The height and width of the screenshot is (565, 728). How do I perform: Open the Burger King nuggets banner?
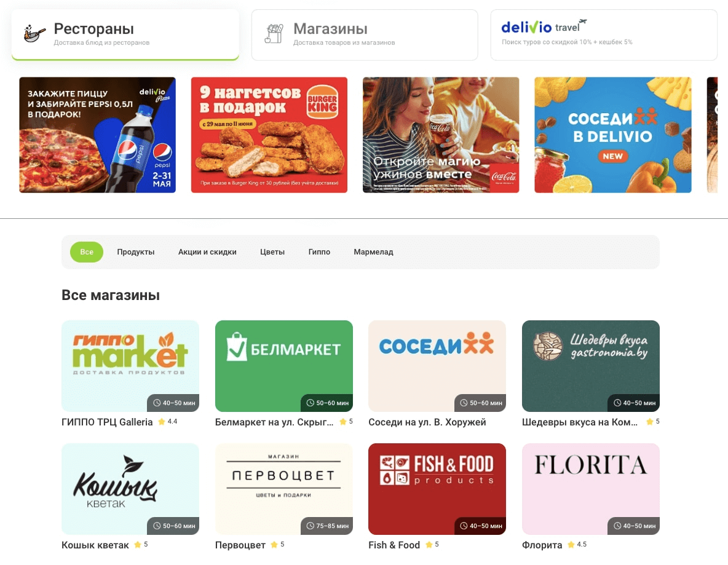click(269, 135)
